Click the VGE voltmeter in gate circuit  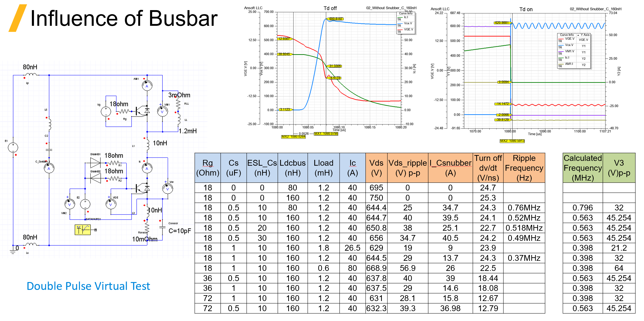point(111,204)
